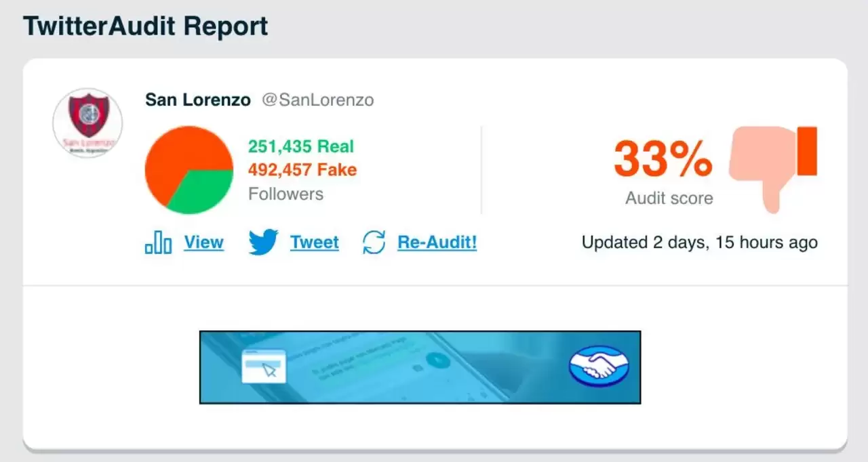Viewport: 868px width, 462px height.
Task: Click the 492,457 Fake followers count
Action: pyautogui.click(x=302, y=169)
